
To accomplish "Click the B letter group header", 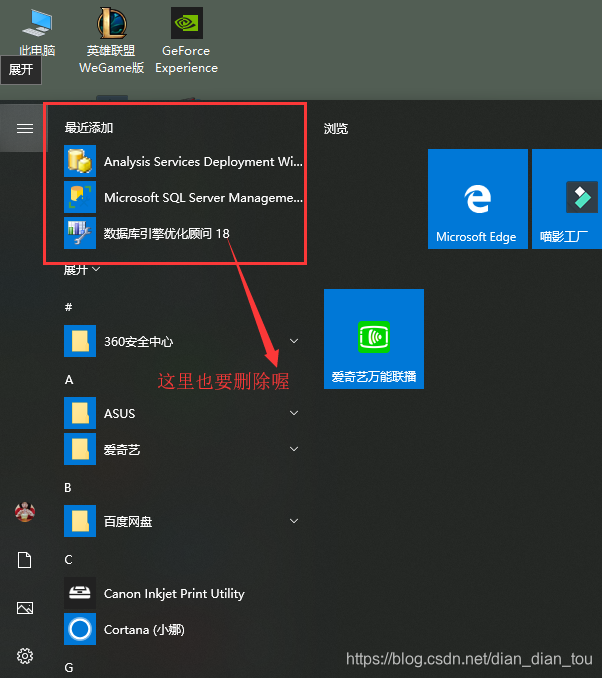I will pos(68,488).
